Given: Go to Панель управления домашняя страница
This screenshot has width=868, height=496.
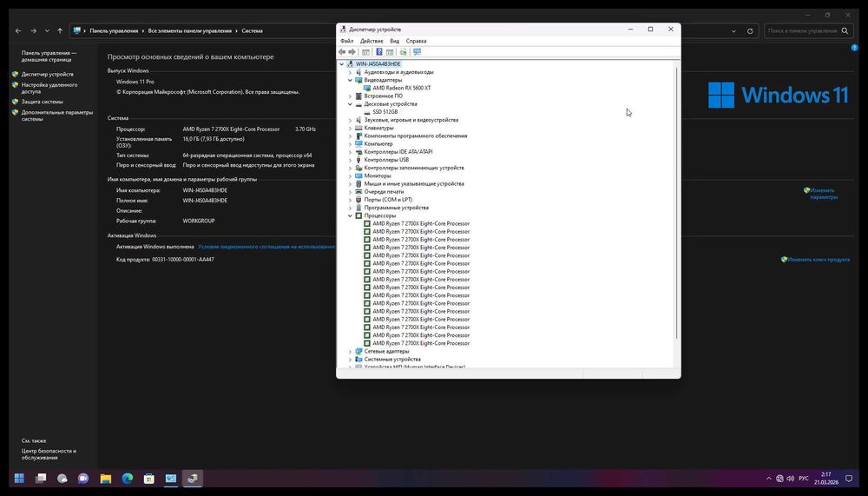Looking at the screenshot, I should tap(49, 56).
